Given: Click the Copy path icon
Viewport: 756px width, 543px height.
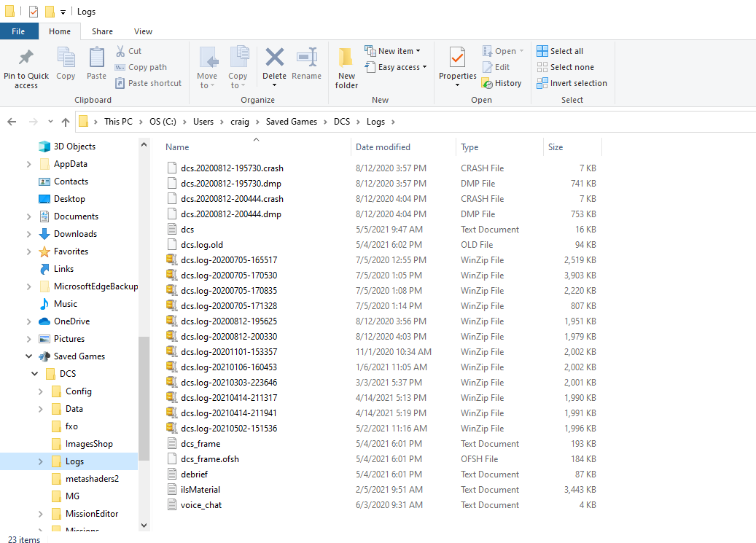Looking at the screenshot, I should click(x=120, y=67).
